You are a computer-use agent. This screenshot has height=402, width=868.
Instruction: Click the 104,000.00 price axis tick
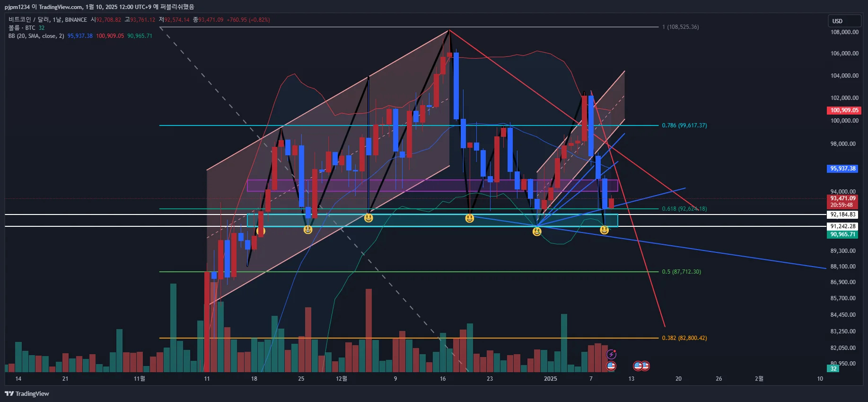844,76
